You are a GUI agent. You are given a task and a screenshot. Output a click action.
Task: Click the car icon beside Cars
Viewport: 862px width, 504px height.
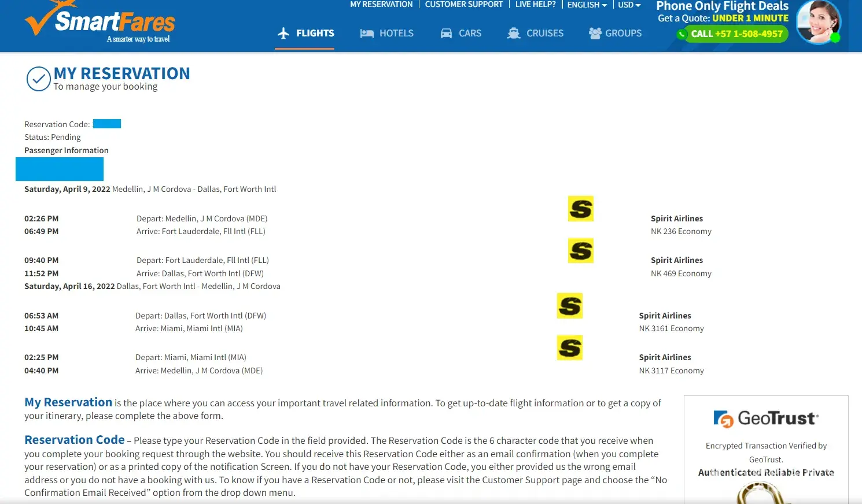click(446, 34)
